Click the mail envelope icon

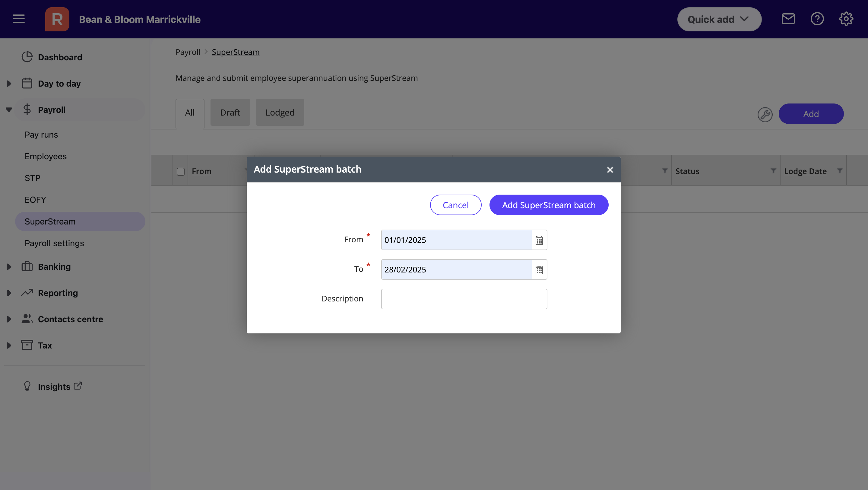[x=788, y=19]
